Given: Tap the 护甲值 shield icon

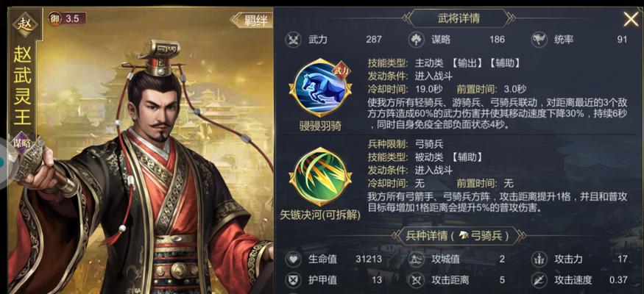Looking at the screenshot, I should (293, 281).
